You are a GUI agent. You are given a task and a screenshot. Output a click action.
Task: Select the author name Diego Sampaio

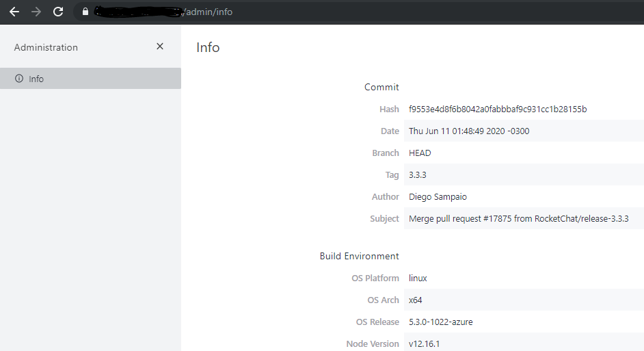438,196
